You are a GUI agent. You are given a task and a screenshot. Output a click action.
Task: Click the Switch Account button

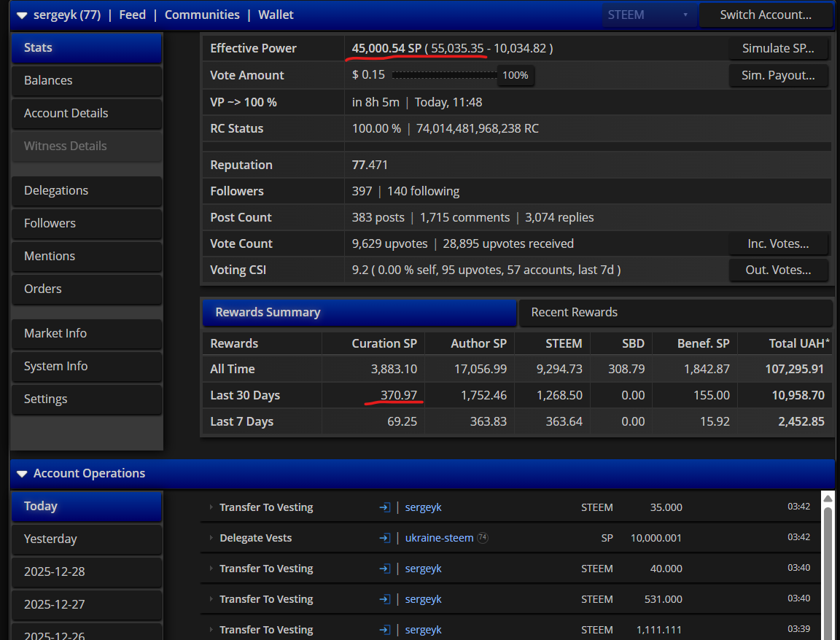[x=766, y=15]
